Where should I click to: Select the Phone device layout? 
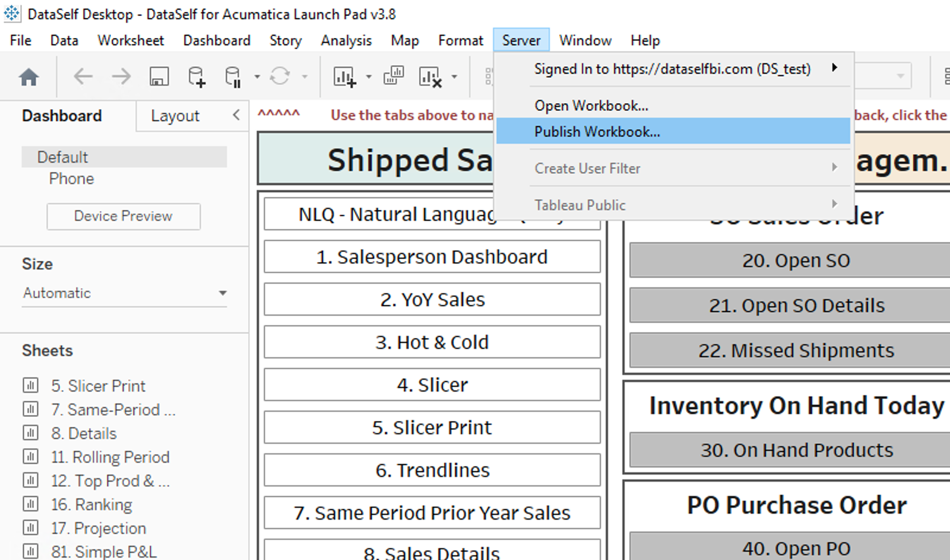71,179
